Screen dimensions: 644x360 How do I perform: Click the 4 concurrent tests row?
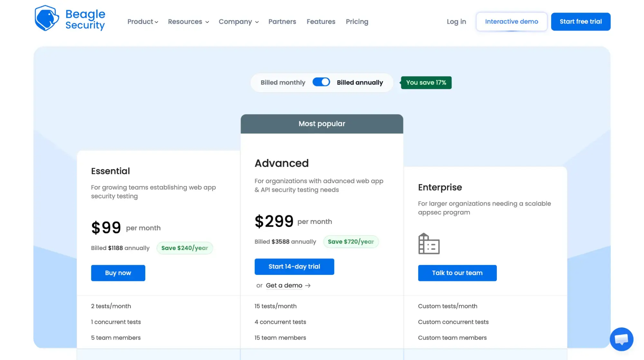pos(280,322)
